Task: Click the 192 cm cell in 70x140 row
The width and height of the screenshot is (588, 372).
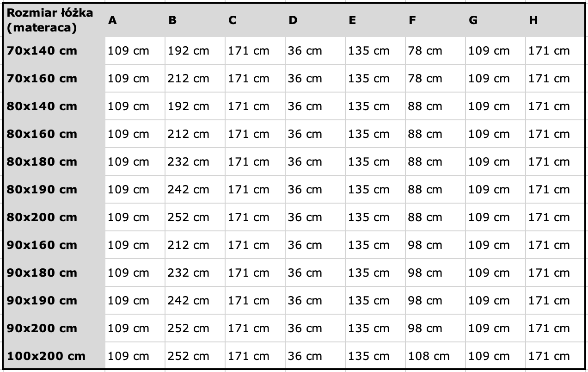Action: pyautogui.click(x=195, y=51)
